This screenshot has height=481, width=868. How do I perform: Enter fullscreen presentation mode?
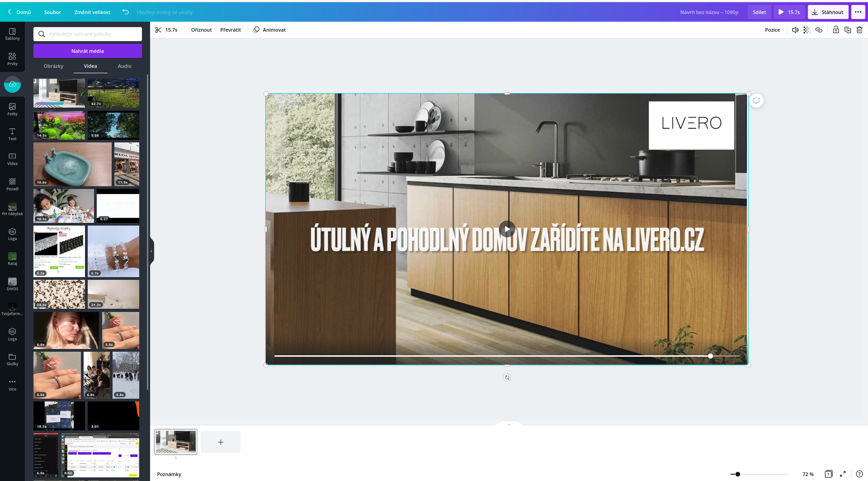coord(843,474)
